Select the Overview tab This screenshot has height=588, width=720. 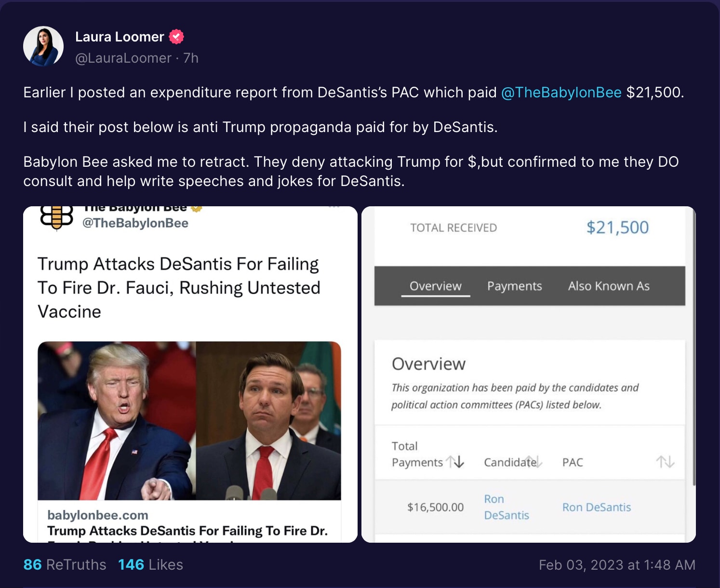(x=435, y=286)
